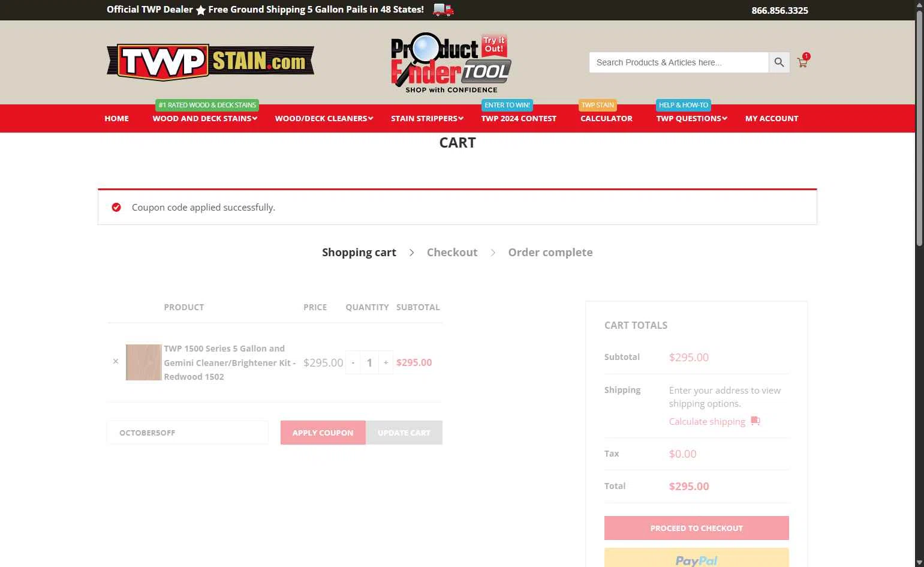Click the magnifier search submit icon
Screen dimensions: 924x567
[779, 62]
